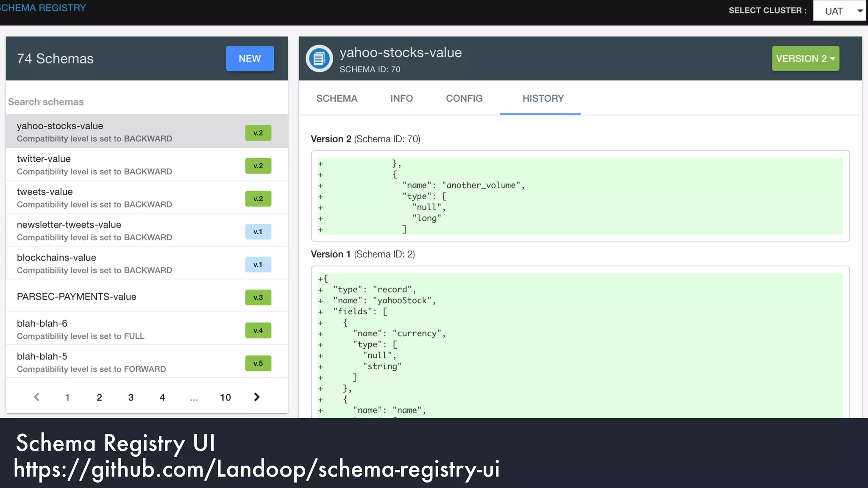Go to page 3 of schemas

(131, 397)
